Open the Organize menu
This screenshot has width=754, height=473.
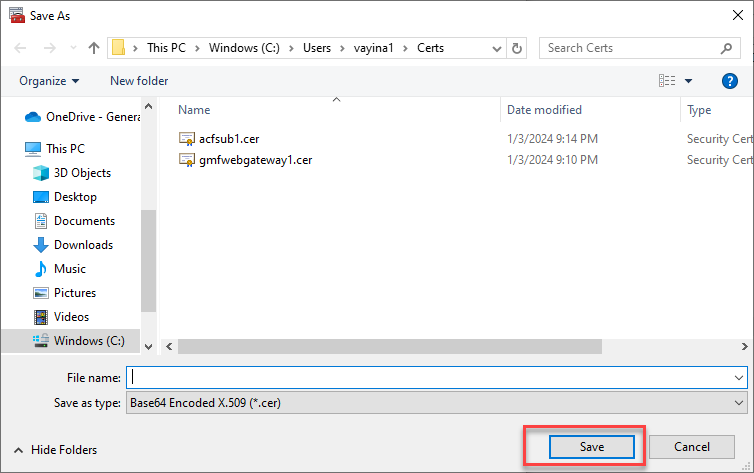tap(49, 81)
